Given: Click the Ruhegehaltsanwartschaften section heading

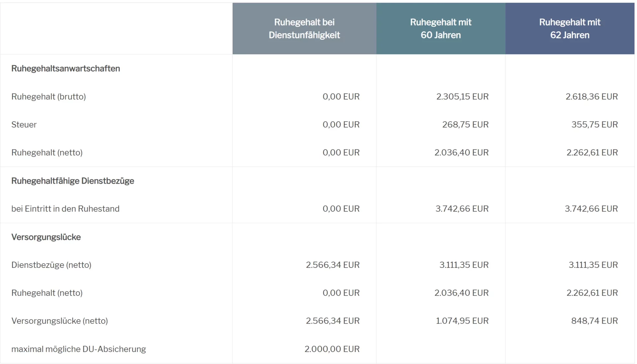Looking at the screenshot, I should coord(66,69).
